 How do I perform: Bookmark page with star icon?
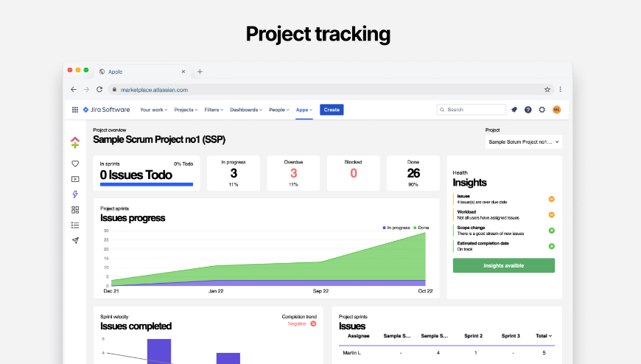pos(547,90)
